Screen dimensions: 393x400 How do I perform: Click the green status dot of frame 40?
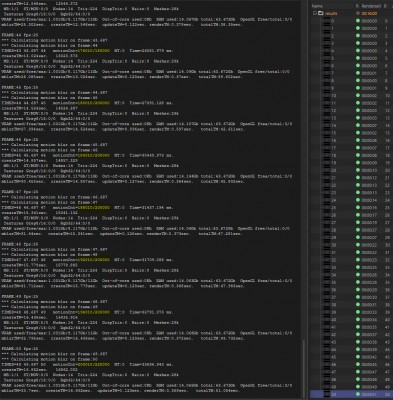[x=358, y=320]
